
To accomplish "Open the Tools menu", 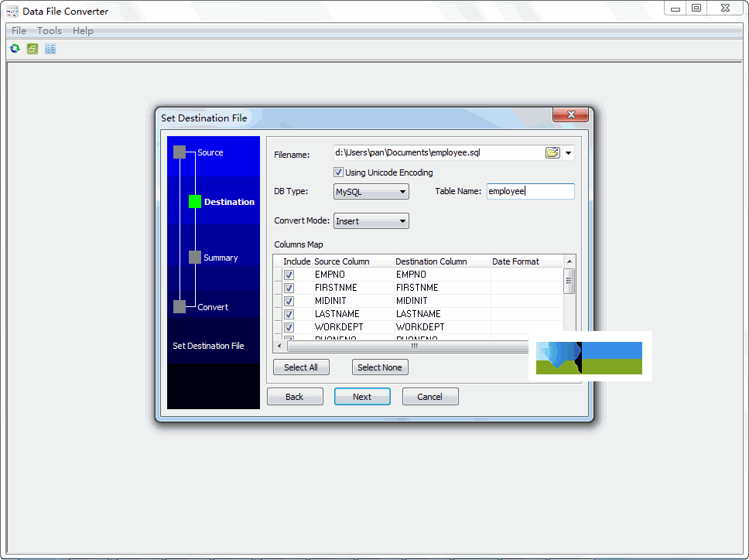I will pyautogui.click(x=50, y=31).
